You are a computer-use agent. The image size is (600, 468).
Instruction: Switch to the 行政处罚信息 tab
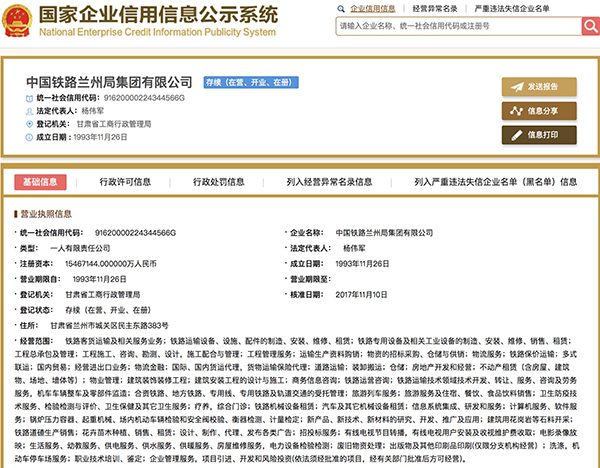point(218,182)
